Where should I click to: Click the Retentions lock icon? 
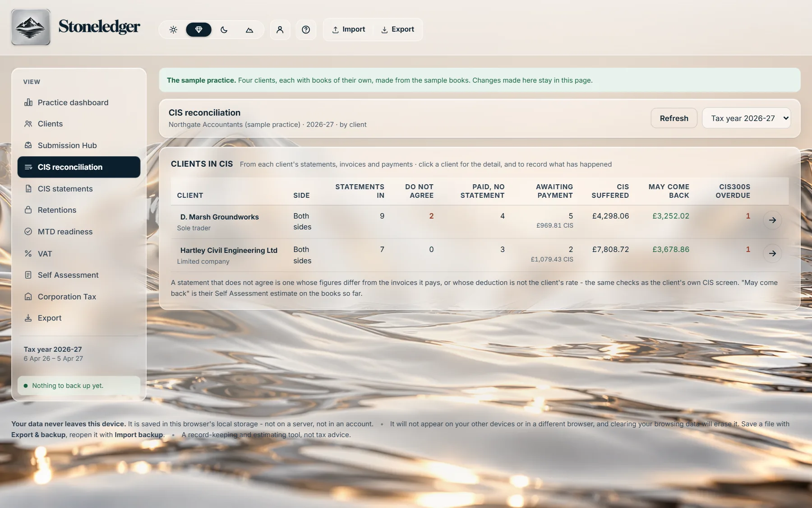[28, 210]
